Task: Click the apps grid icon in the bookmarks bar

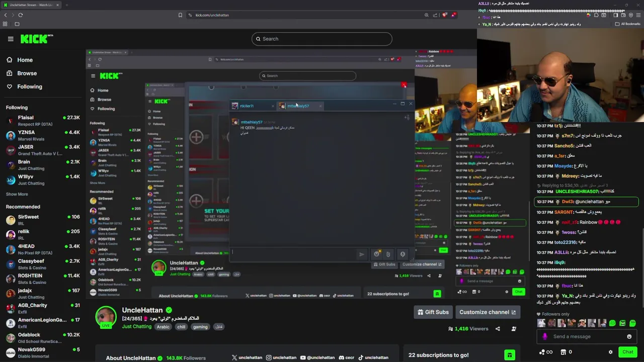Action: pos(5,24)
